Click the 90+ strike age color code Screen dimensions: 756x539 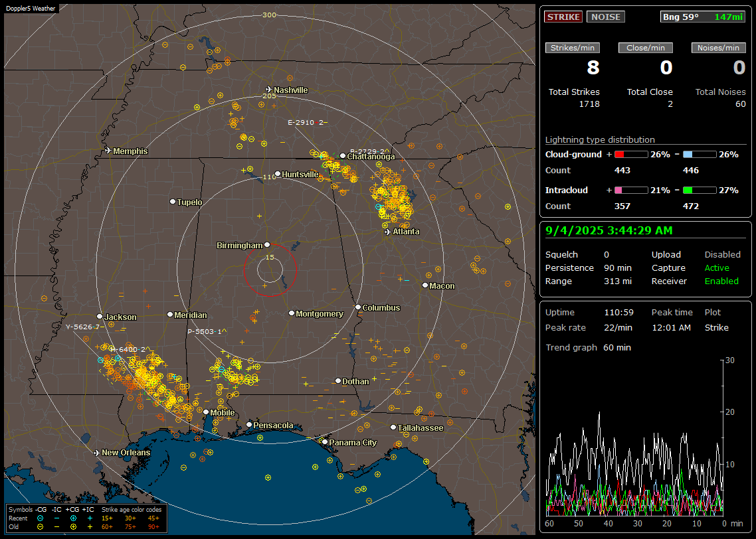click(154, 527)
